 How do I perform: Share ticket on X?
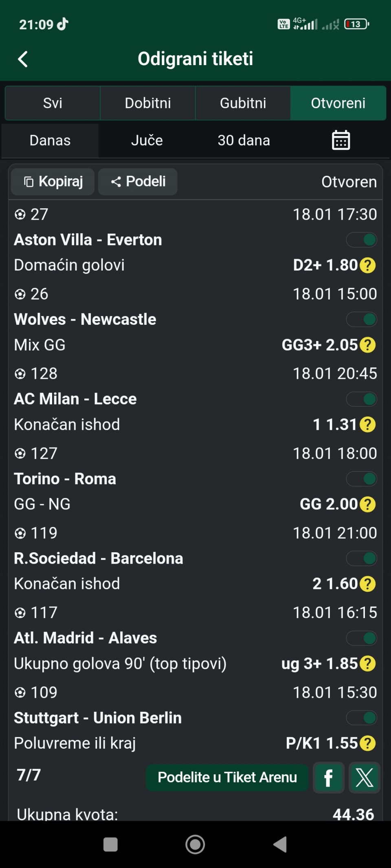click(364, 778)
